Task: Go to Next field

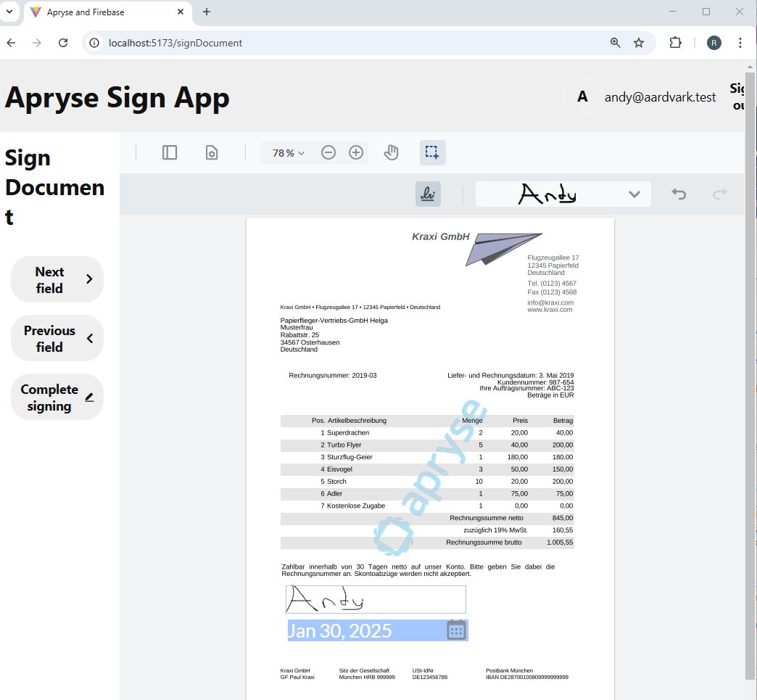Action: (57, 280)
